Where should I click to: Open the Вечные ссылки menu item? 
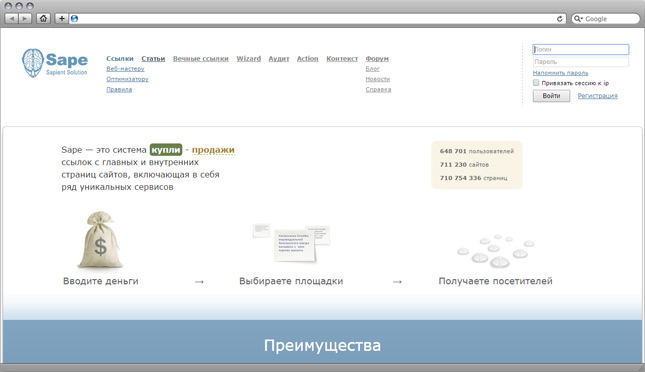(x=201, y=58)
